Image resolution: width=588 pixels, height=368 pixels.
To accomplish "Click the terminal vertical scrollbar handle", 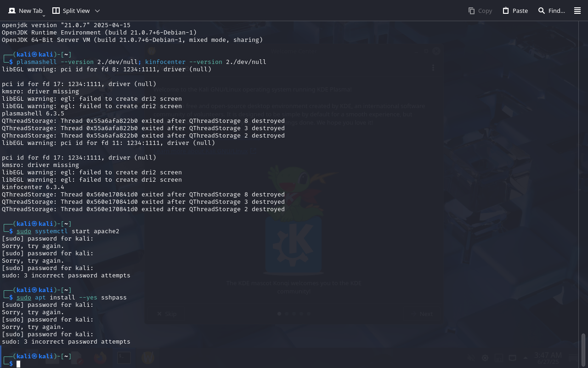I will (x=583, y=350).
